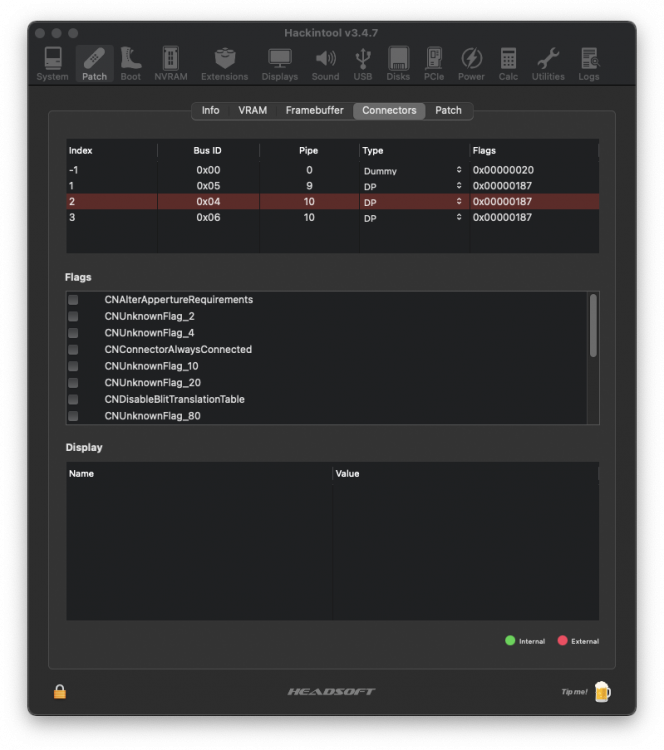This screenshot has width=664, height=750.
Task: Switch to the inner Patch tab
Action: point(448,110)
